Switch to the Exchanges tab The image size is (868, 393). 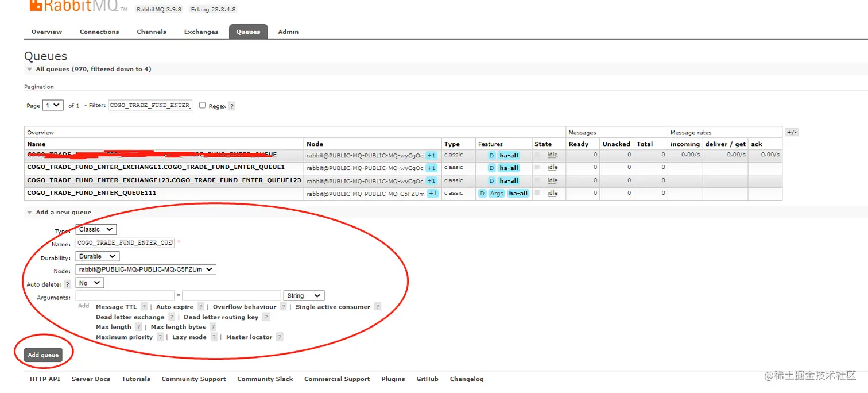coord(201,32)
